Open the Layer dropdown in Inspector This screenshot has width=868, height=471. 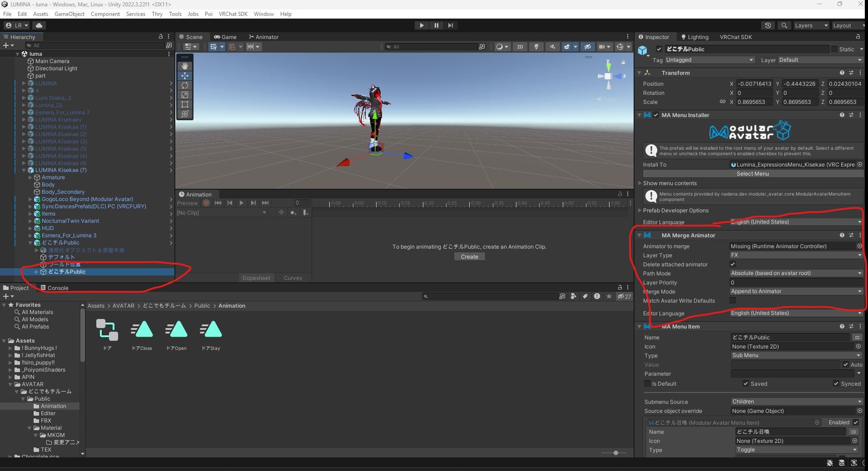820,60
